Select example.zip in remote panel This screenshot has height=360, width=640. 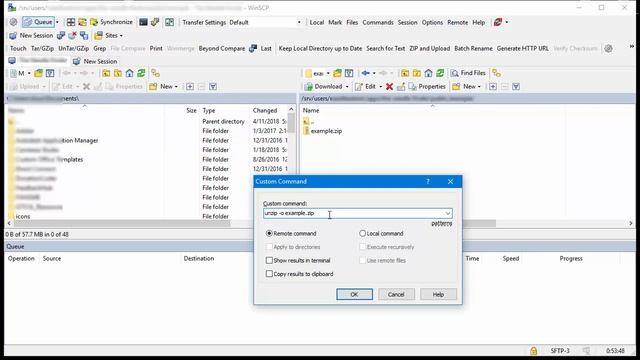326,131
